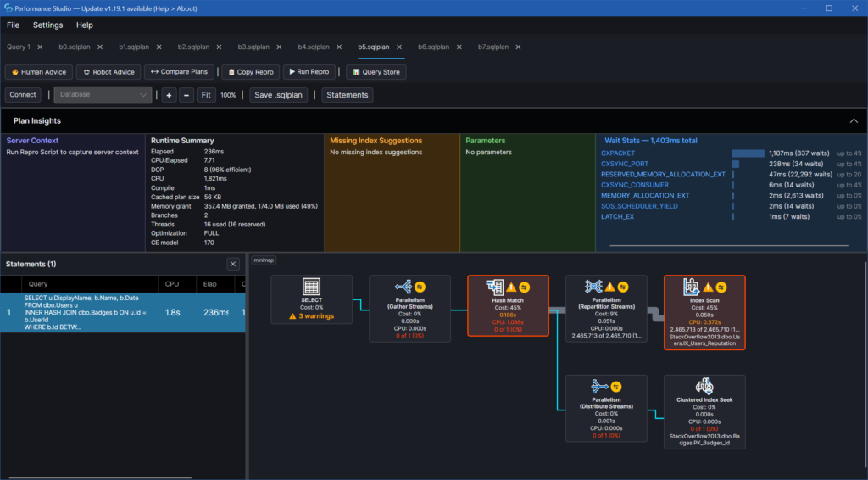Open the File menu
The height and width of the screenshot is (480, 868).
[x=13, y=25]
